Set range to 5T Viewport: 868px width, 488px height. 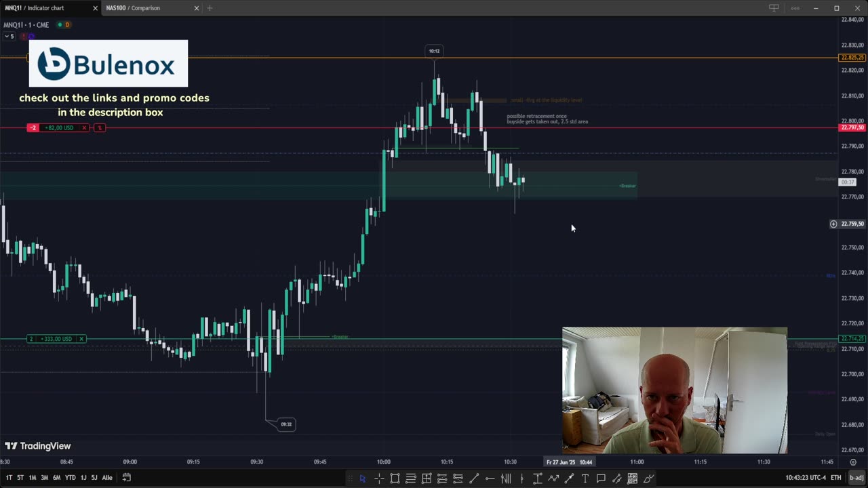(x=20, y=478)
